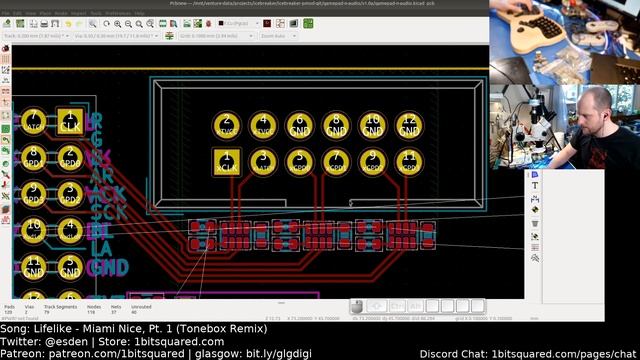The height and width of the screenshot is (360, 640).
Task: Select the grid origin tool
Action: tap(535, 247)
